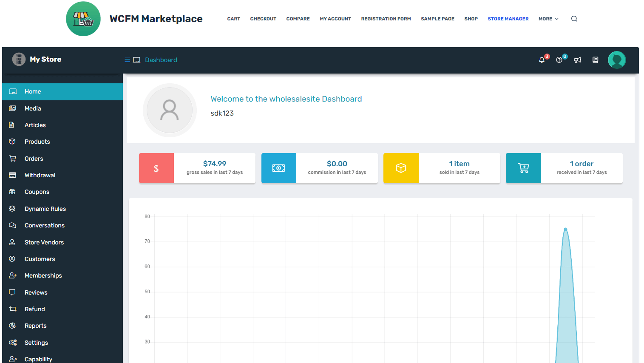Click the red dollar gross sales icon
Image resolution: width=644 pixels, height=363 pixels.
(x=156, y=168)
